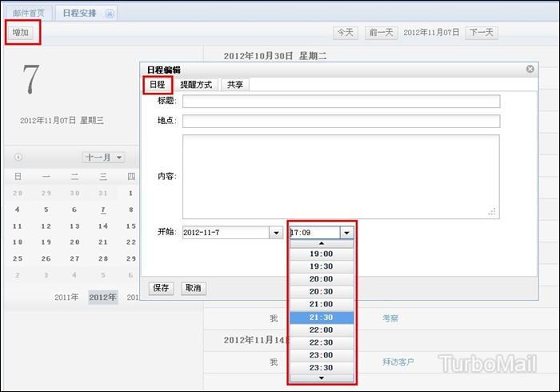Jump to 今天 in the schedule
Screen dimensions: 560x392
coord(346,33)
